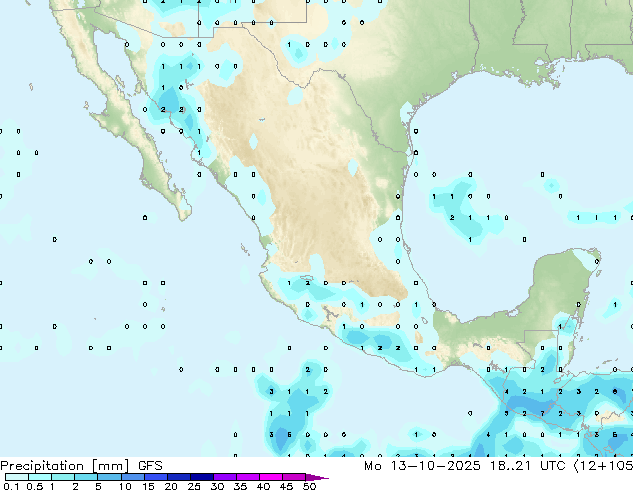The height and width of the screenshot is (490, 634).
Task: Click the over-50 arrow tip of legend
Action: point(317,478)
